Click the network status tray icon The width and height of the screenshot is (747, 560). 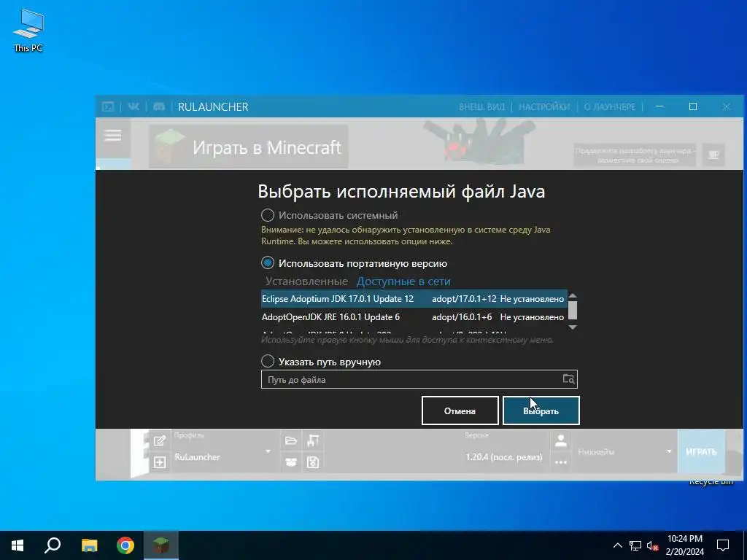pos(635,545)
